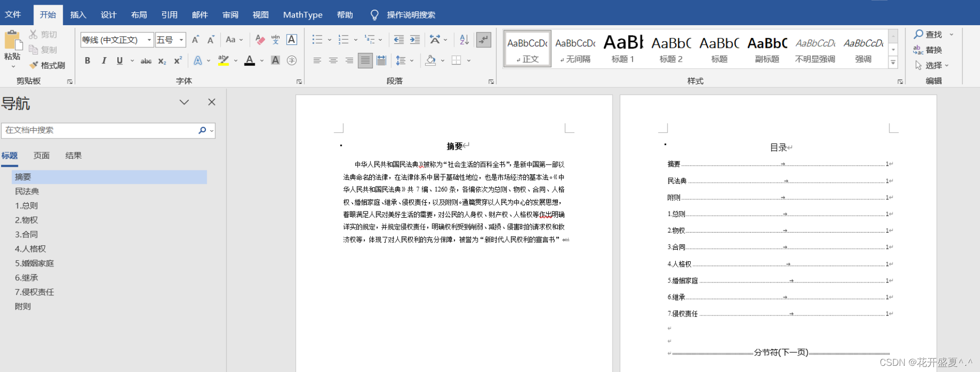Select 民法典 heading in navigation

tap(27, 191)
